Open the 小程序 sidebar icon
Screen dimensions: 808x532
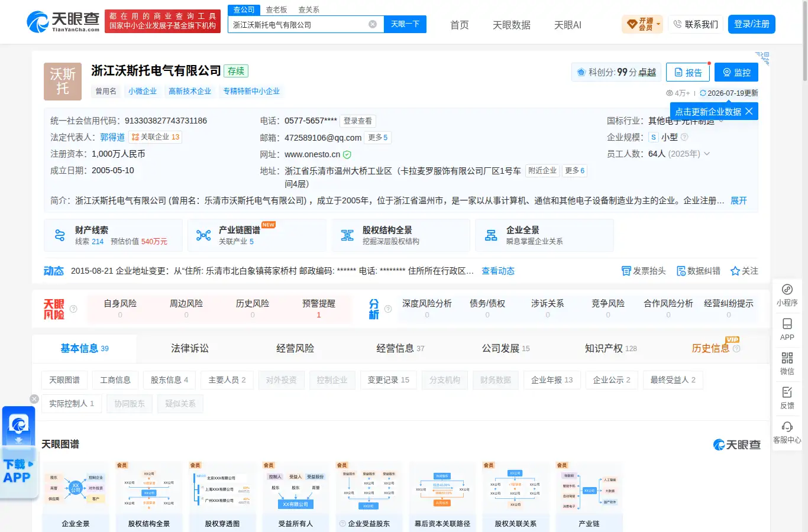click(787, 295)
